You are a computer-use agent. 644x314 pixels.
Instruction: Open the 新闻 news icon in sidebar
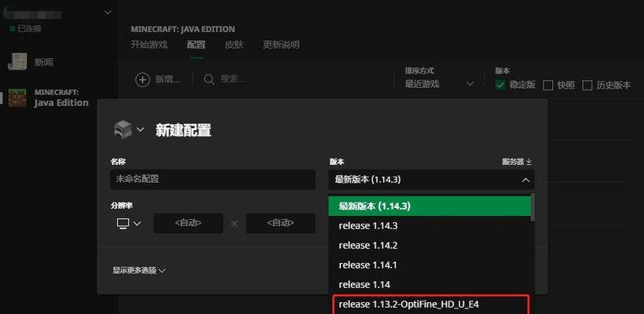(x=17, y=61)
